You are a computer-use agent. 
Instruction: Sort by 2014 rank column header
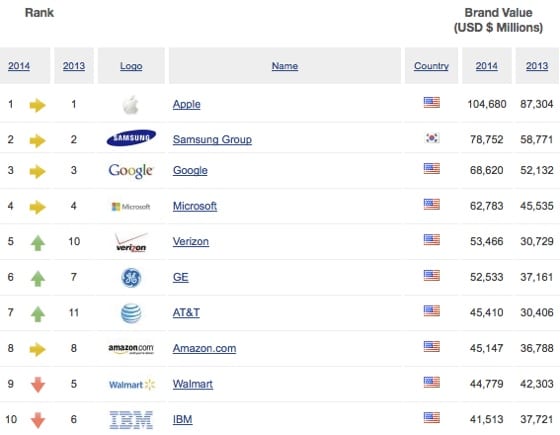pos(19,66)
